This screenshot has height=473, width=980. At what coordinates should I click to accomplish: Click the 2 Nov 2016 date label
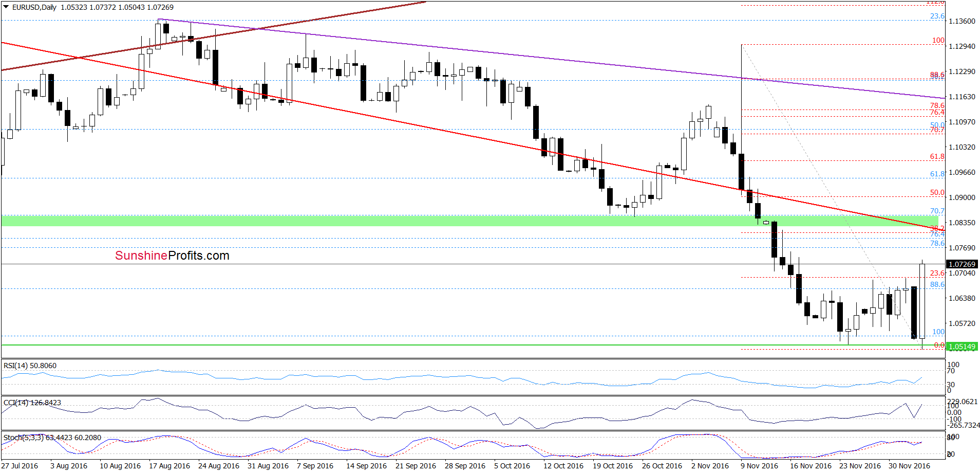pos(710,466)
